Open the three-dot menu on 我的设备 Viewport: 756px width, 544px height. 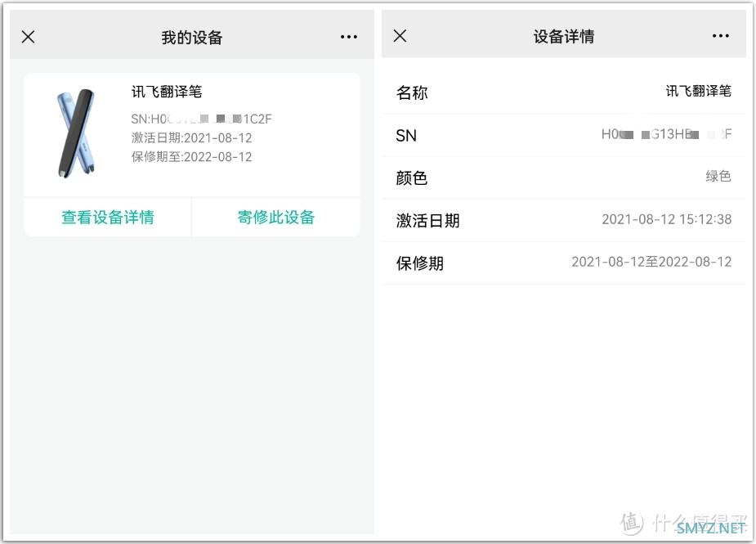click(x=349, y=37)
